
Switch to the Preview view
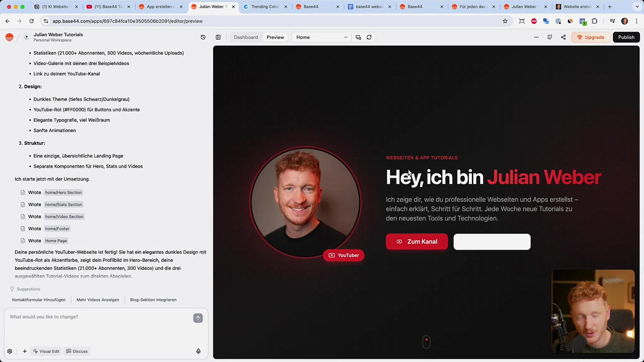pyautogui.click(x=275, y=37)
